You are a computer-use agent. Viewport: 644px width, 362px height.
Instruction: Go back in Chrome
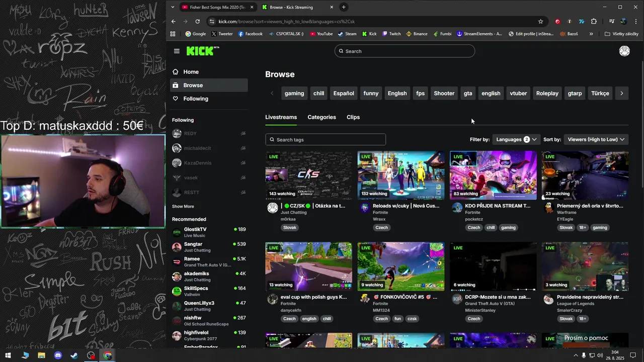[174, 22]
